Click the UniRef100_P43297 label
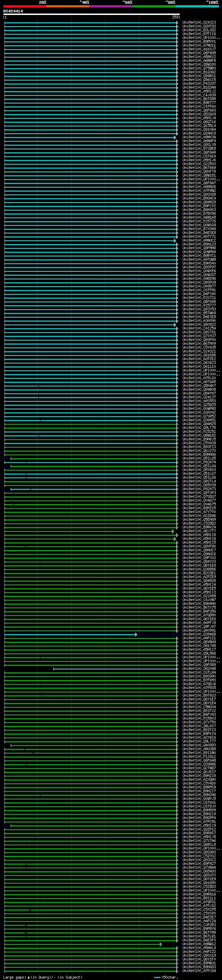 point(199,84)
